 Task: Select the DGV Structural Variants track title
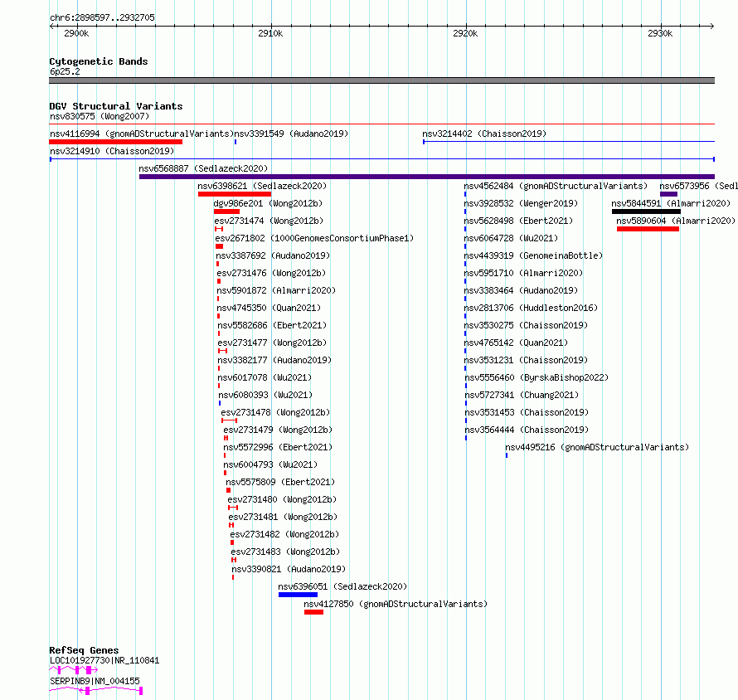[x=116, y=106]
